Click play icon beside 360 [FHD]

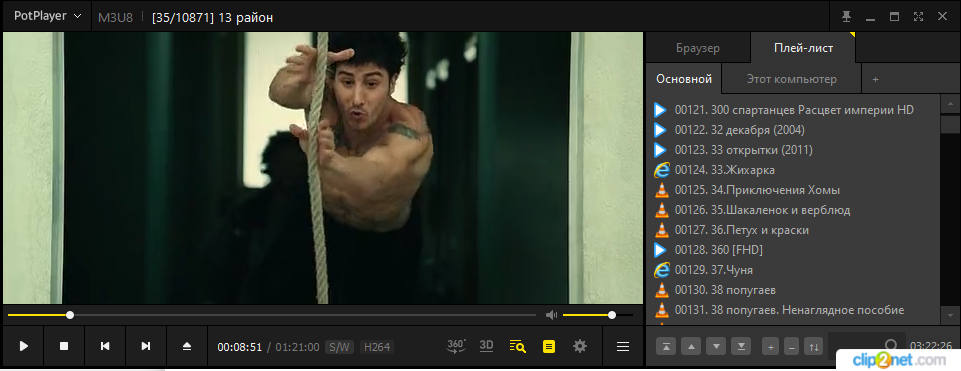660,250
